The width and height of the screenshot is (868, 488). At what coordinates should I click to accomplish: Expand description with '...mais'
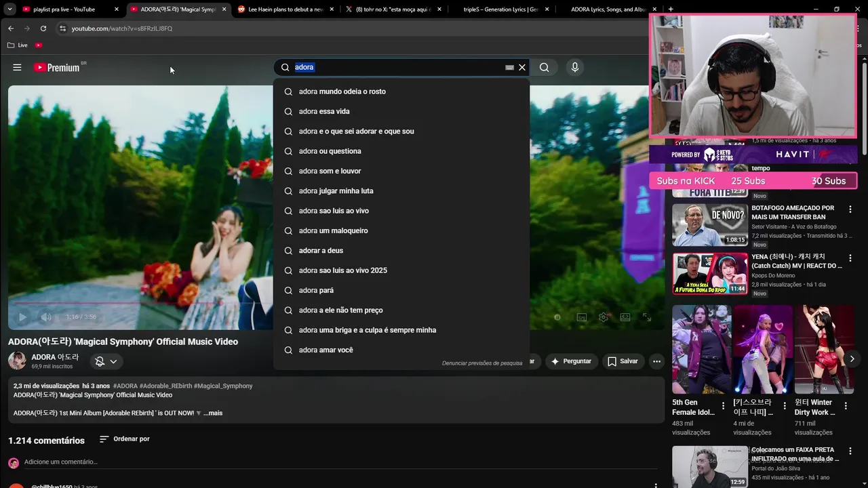pyautogui.click(x=213, y=413)
